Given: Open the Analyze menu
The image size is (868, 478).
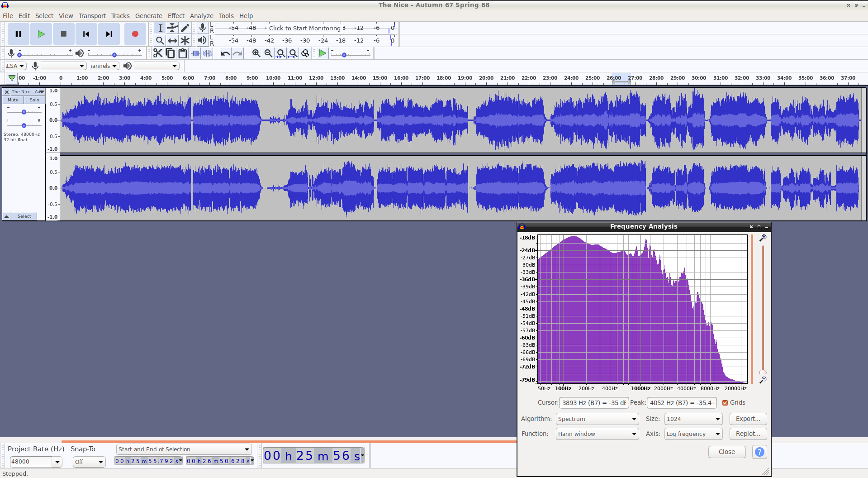Looking at the screenshot, I should click(x=202, y=16).
